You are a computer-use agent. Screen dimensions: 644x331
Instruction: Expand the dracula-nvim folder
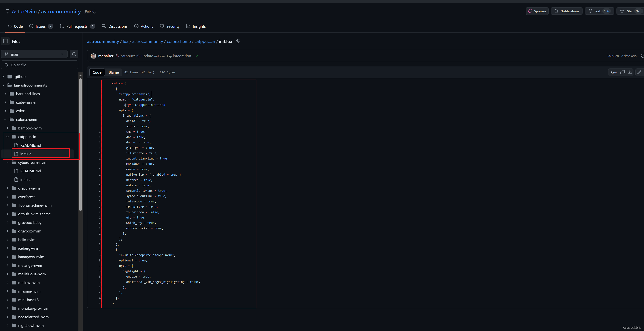point(8,188)
